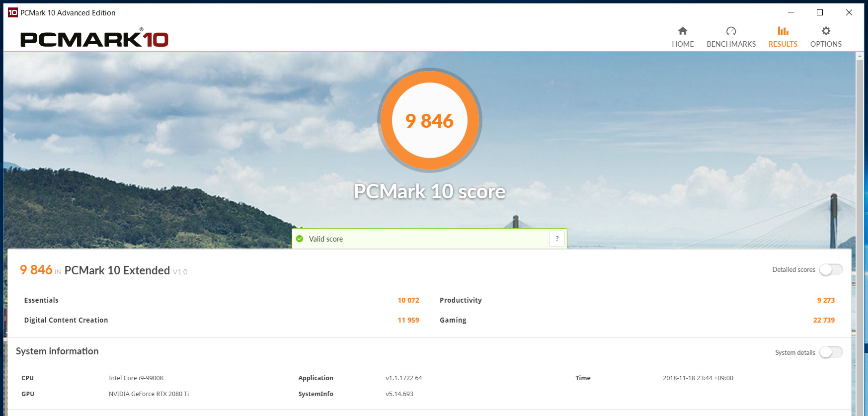
Task: Click the Home house icon
Action: 683,31
